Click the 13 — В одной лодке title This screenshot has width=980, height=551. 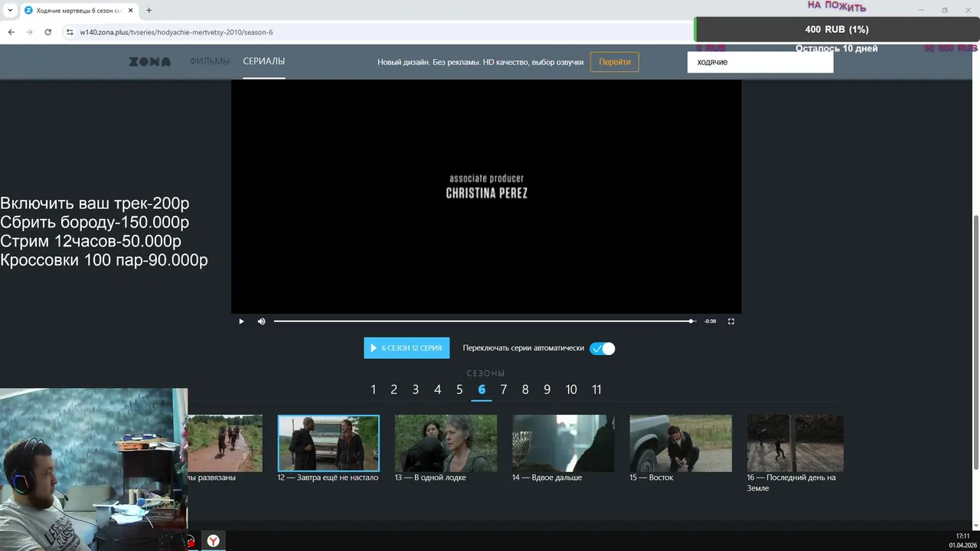tap(430, 478)
